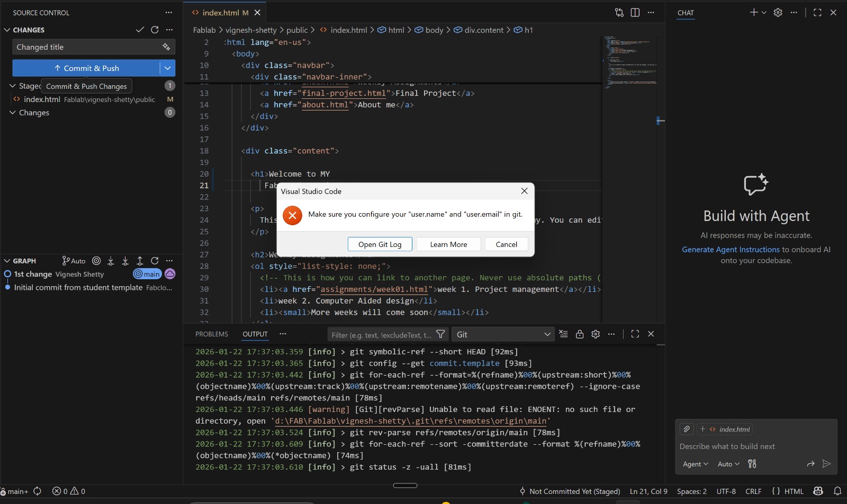Toggle the Output scroll lock

(x=580, y=334)
